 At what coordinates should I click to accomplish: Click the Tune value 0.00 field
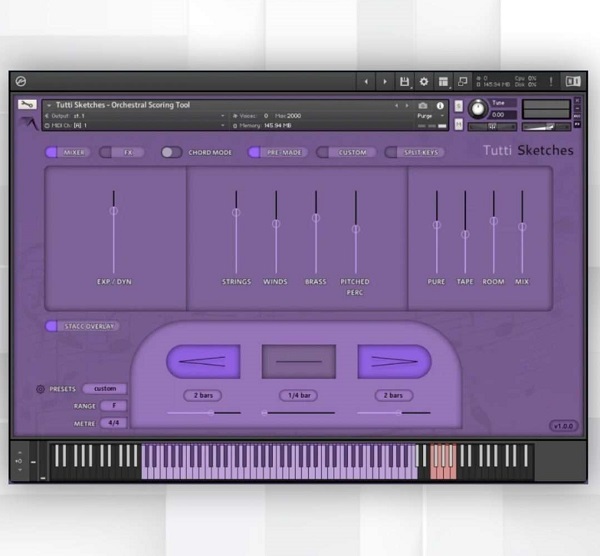coord(502,114)
